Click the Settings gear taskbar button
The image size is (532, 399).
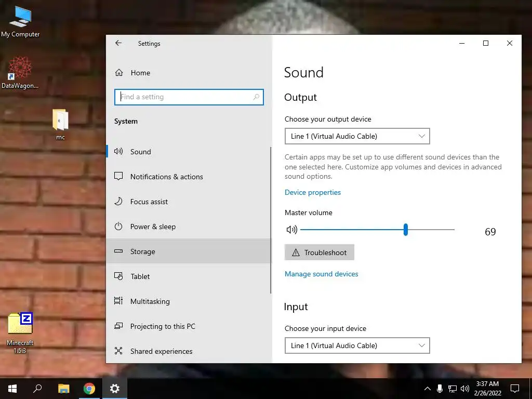pos(115,389)
